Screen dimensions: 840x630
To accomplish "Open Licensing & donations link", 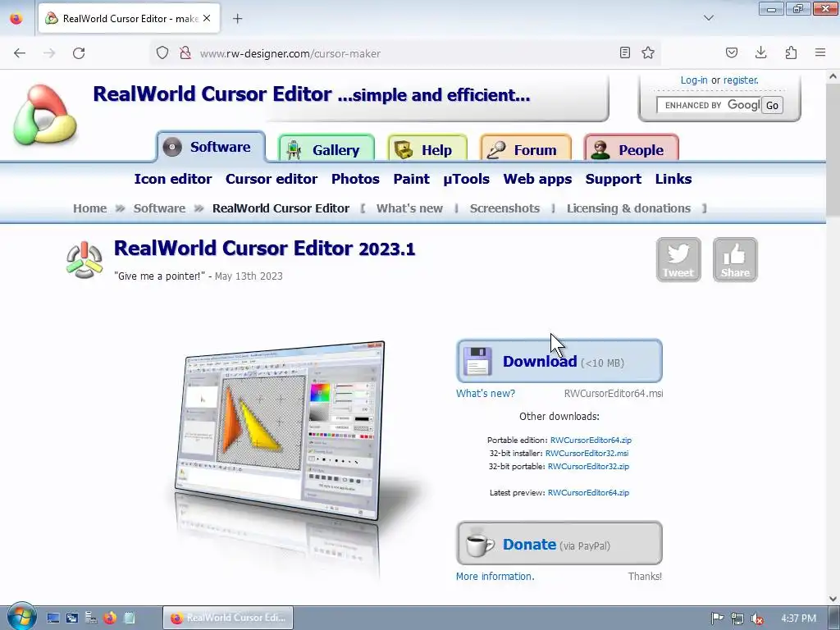I will [628, 208].
